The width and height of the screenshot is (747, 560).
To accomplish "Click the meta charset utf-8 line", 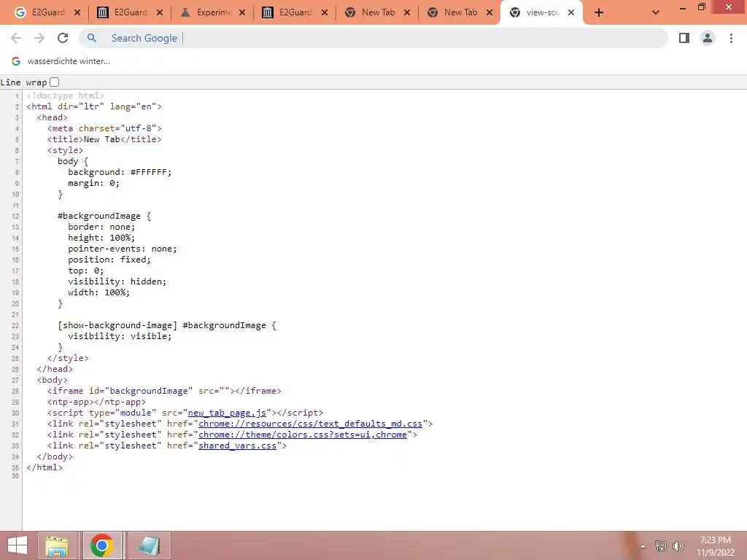I will [104, 128].
